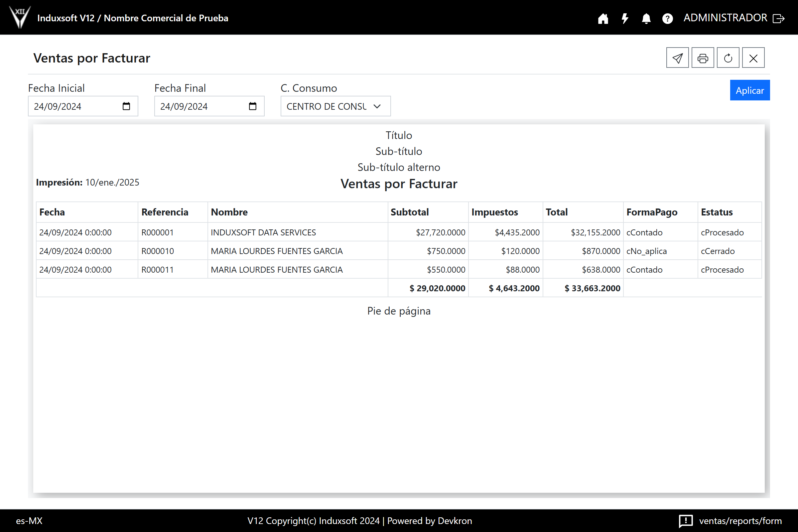Open the notifications bell
The image size is (798, 532).
pyautogui.click(x=646, y=18)
